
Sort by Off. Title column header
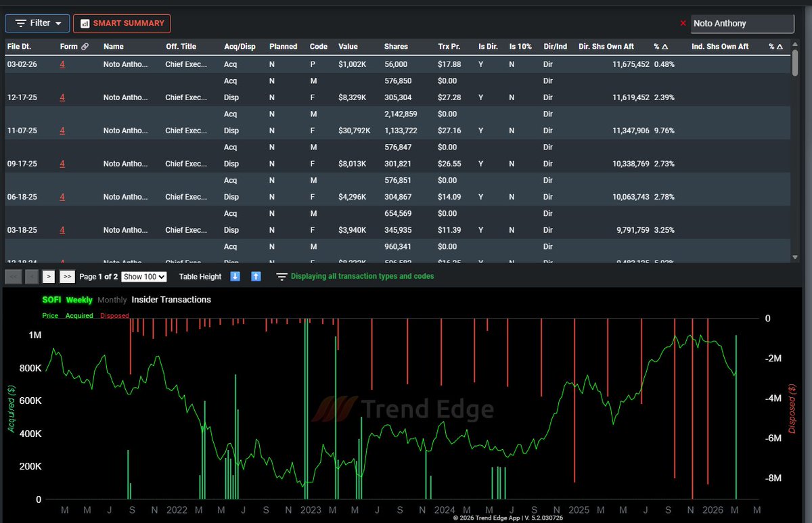click(181, 47)
